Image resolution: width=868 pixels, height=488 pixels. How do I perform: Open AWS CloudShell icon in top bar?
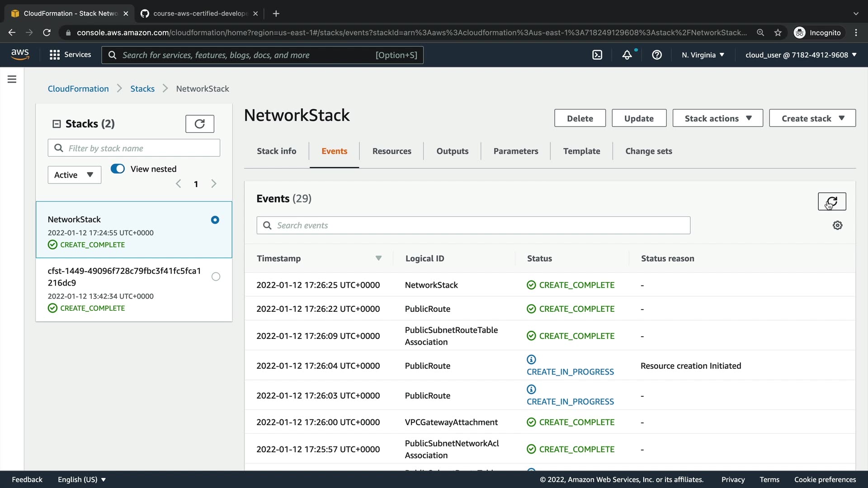click(597, 55)
